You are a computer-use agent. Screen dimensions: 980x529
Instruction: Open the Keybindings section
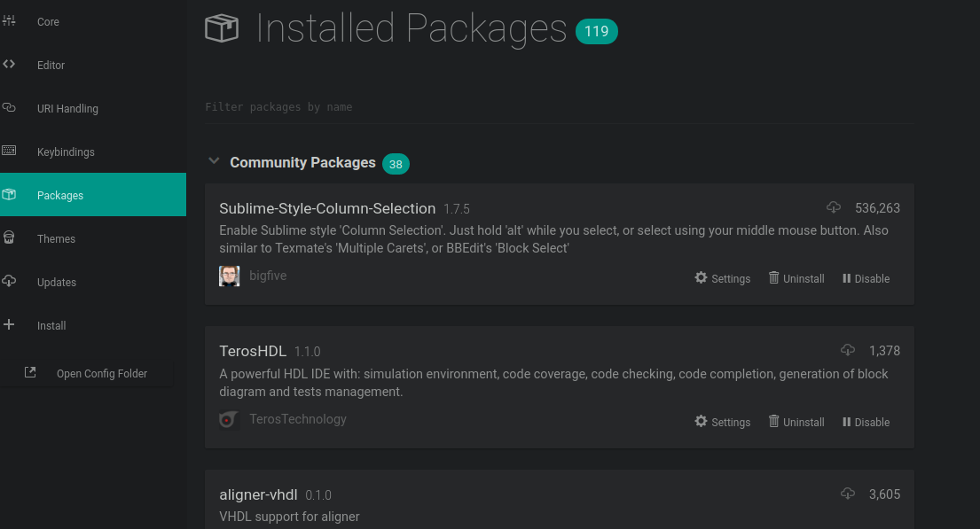[93, 152]
